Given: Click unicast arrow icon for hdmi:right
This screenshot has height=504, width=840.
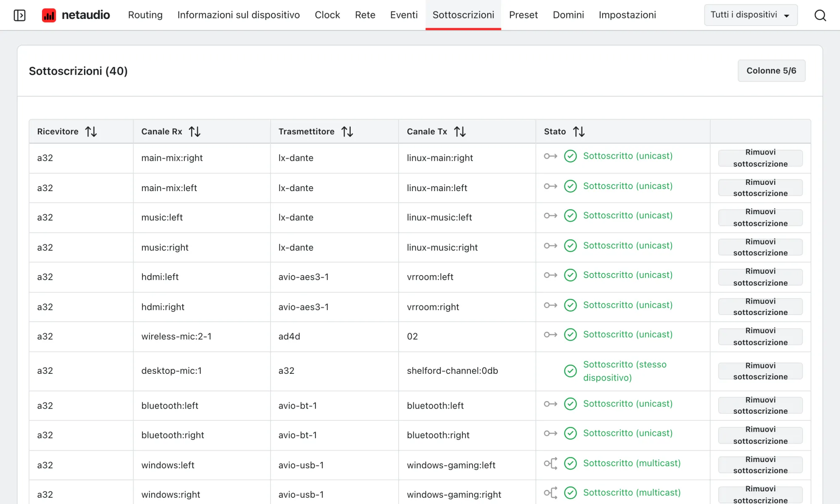Looking at the screenshot, I should [550, 305].
